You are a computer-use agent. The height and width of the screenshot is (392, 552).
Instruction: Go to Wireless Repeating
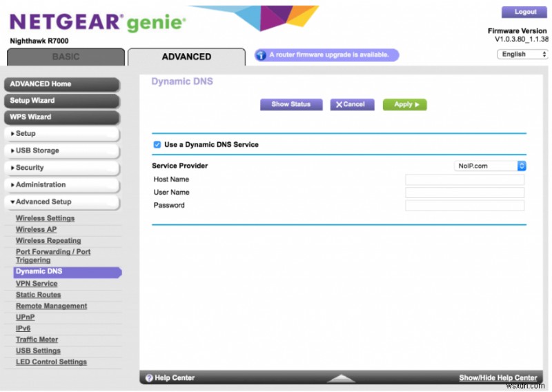pyautogui.click(x=48, y=241)
